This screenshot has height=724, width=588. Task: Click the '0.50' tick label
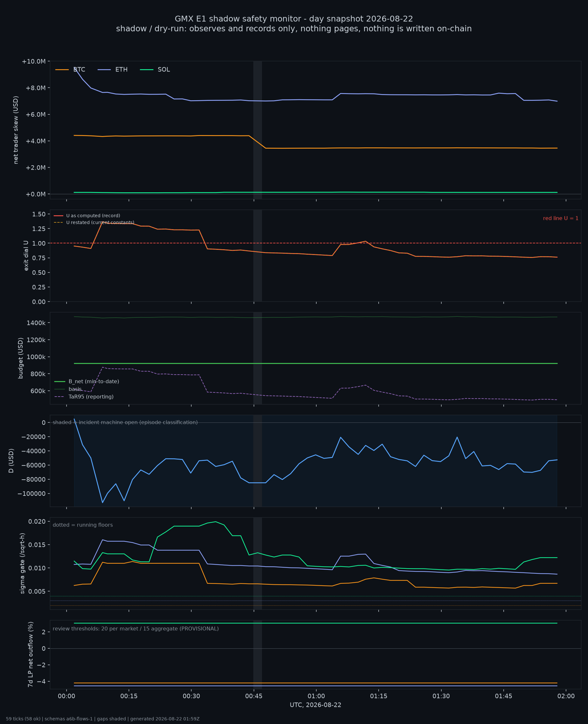(39, 273)
